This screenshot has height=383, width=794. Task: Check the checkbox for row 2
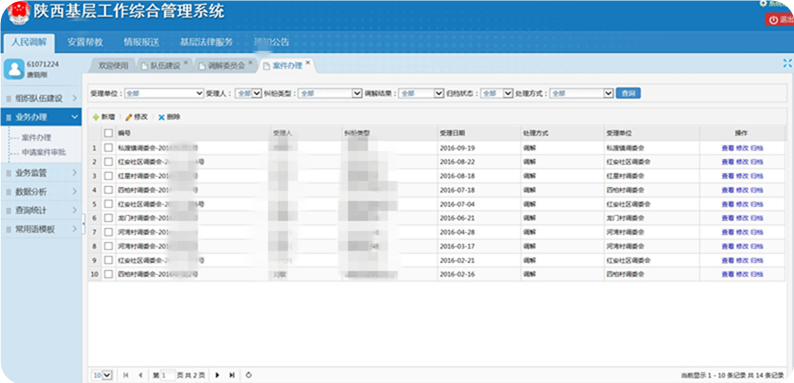pyautogui.click(x=108, y=162)
